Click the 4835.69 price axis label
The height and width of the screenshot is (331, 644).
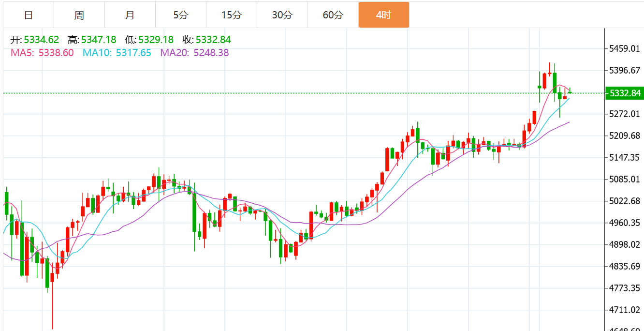point(625,266)
